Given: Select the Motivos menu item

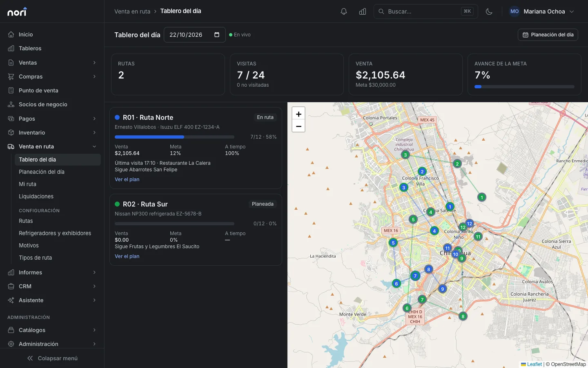Looking at the screenshot, I should pos(58,245).
